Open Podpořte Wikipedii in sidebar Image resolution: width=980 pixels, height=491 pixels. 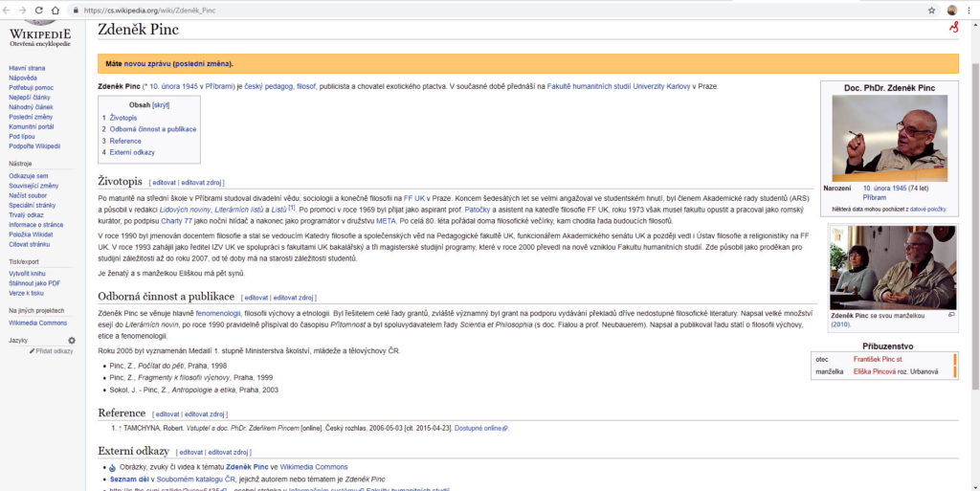pyautogui.click(x=34, y=146)
